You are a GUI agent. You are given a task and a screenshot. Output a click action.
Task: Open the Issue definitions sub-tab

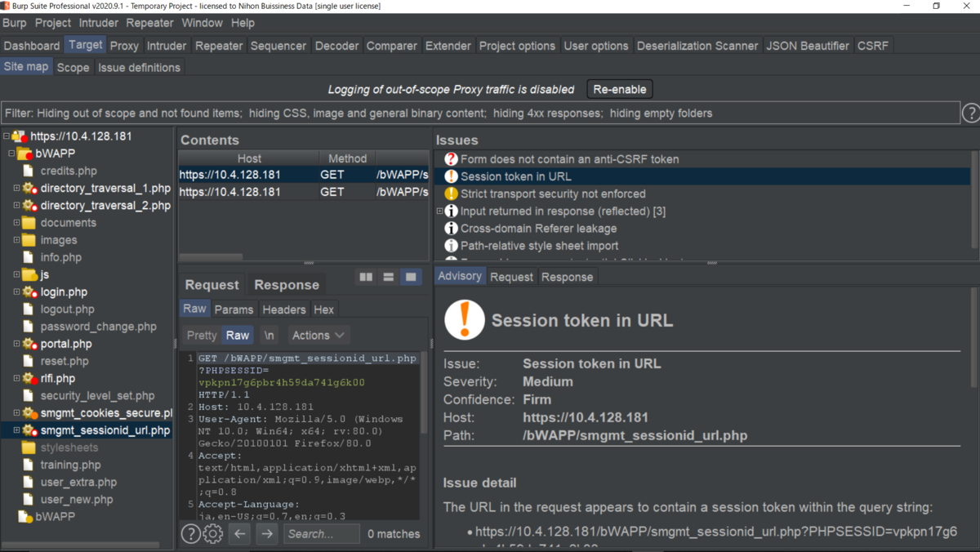point(139,67)
